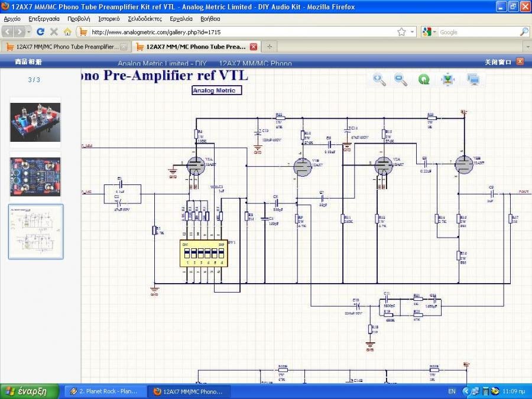The width and height of the screenshot is (532, 399).
Task: Open the address bar history dropdown
Action: [412, 32]
